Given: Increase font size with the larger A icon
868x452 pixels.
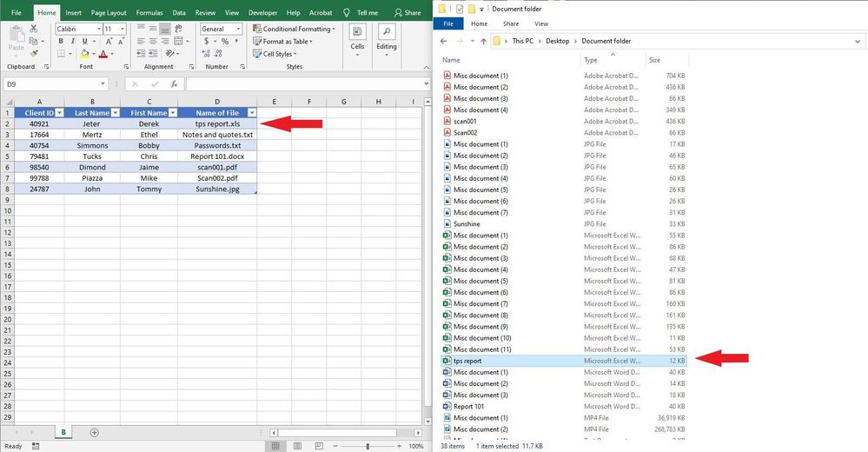Looking at the screenshot, I should (x=109, y=42).
